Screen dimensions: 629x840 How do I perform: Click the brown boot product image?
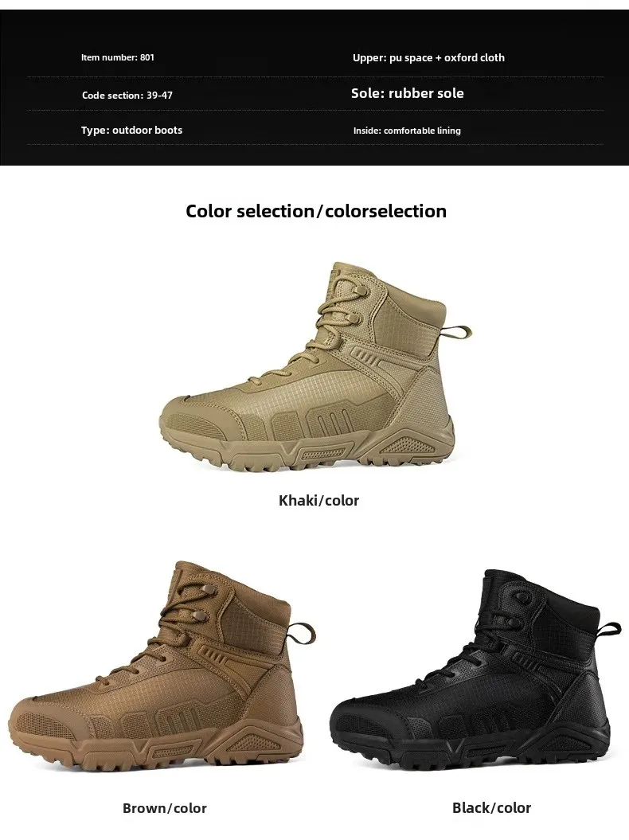(x=162, y=666)
